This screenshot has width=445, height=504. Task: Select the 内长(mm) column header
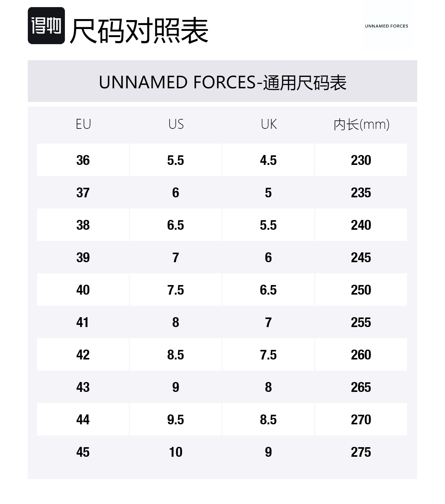(361, 124)
